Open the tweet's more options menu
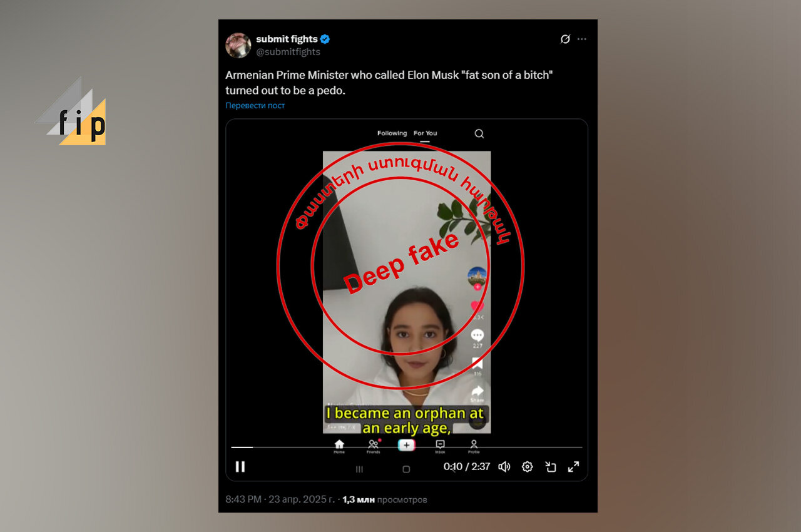The height and width of the screenshot is (532, 801). (582, 39)
